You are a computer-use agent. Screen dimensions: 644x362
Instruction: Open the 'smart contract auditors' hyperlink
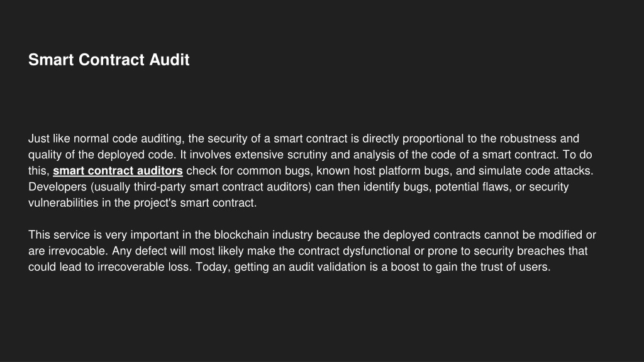click(118, 171)
